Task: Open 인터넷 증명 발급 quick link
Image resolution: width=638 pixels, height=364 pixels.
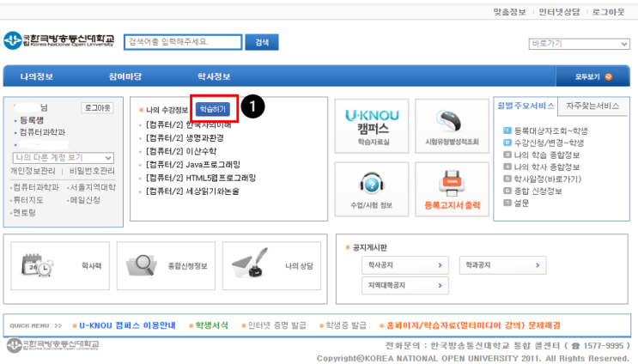Action: coord(276,325)
